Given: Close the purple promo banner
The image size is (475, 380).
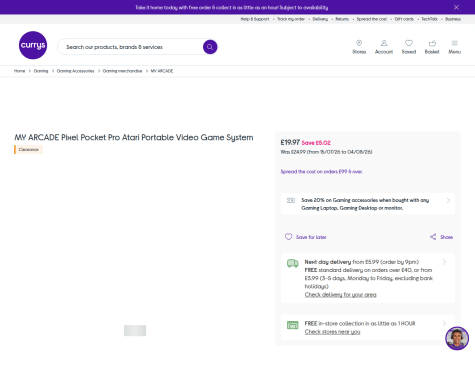Looking at the screenshot, I should 456,7.
